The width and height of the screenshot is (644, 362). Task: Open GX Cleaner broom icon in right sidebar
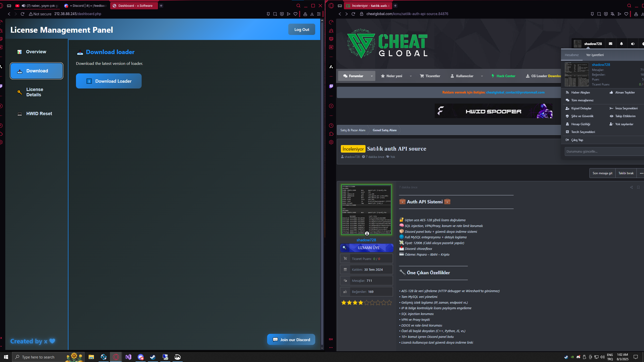click(331, 30)
